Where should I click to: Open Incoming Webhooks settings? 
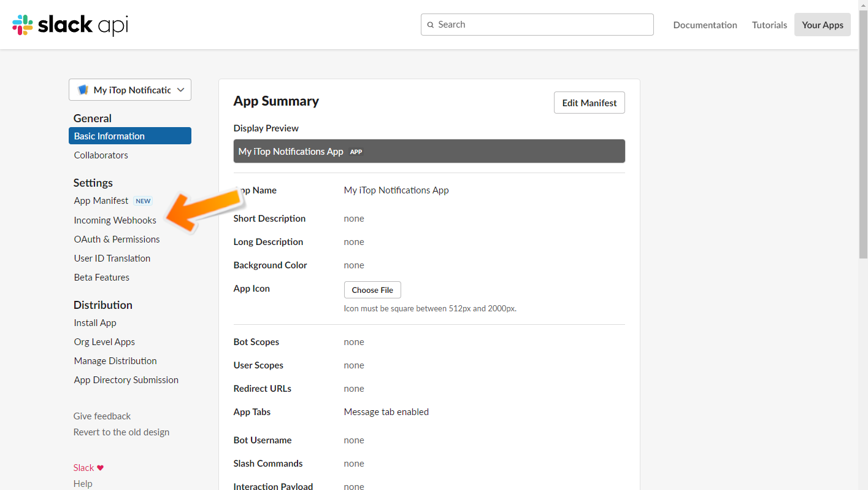tap(115, 220)
